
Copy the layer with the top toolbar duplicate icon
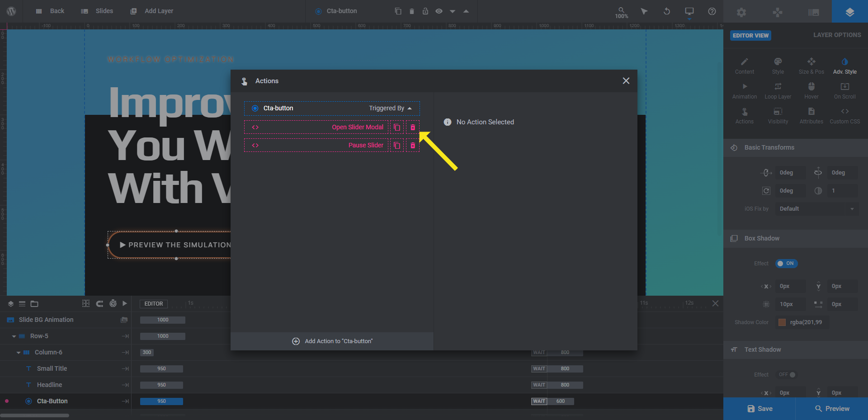[x=398, y=11]
